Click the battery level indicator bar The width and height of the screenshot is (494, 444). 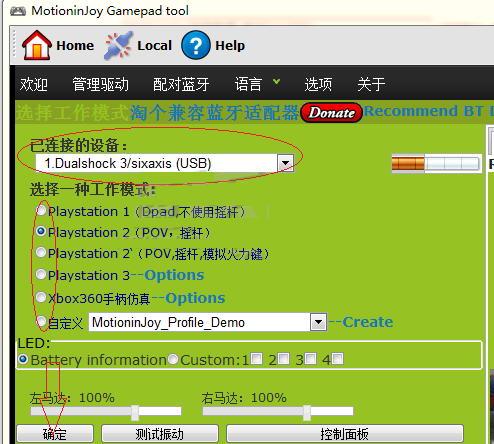coord(436,163)
